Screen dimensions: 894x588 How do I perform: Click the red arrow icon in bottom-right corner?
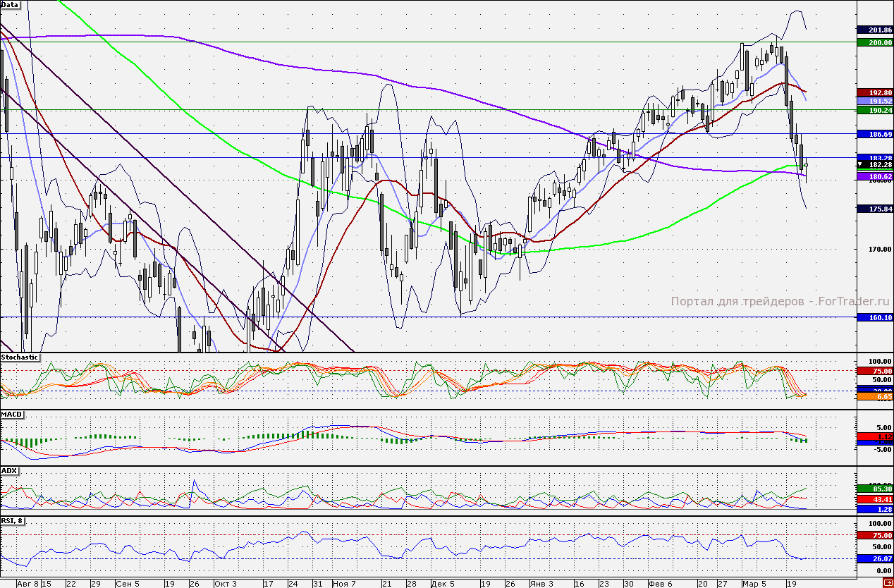(888, 582)
